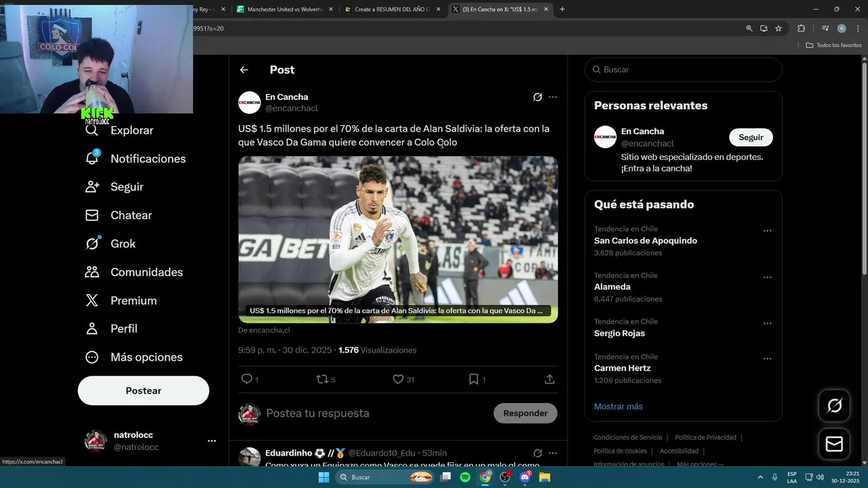Screen dimensions: 868x488
Task: Open options for Sergio Rojas trend
Action: coord(767,324)
